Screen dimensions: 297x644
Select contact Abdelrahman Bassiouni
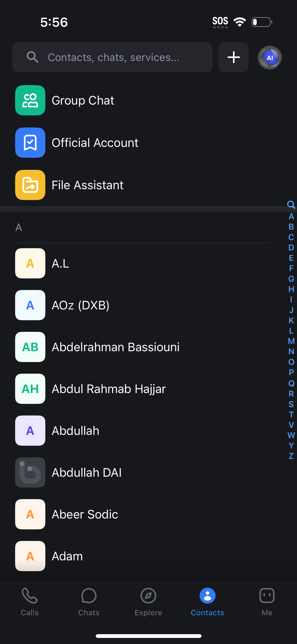(115, 347)
